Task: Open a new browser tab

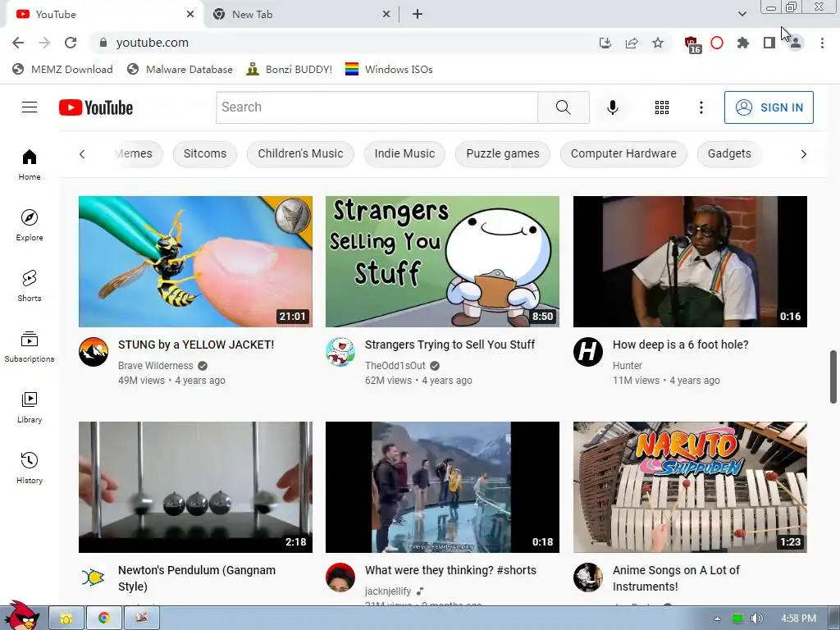Action: (418, 15)
